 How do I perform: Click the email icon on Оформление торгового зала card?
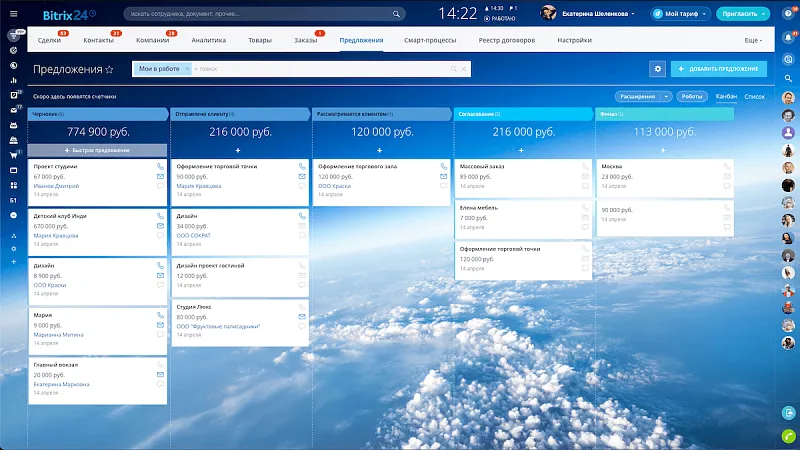(x=443, y=176)
